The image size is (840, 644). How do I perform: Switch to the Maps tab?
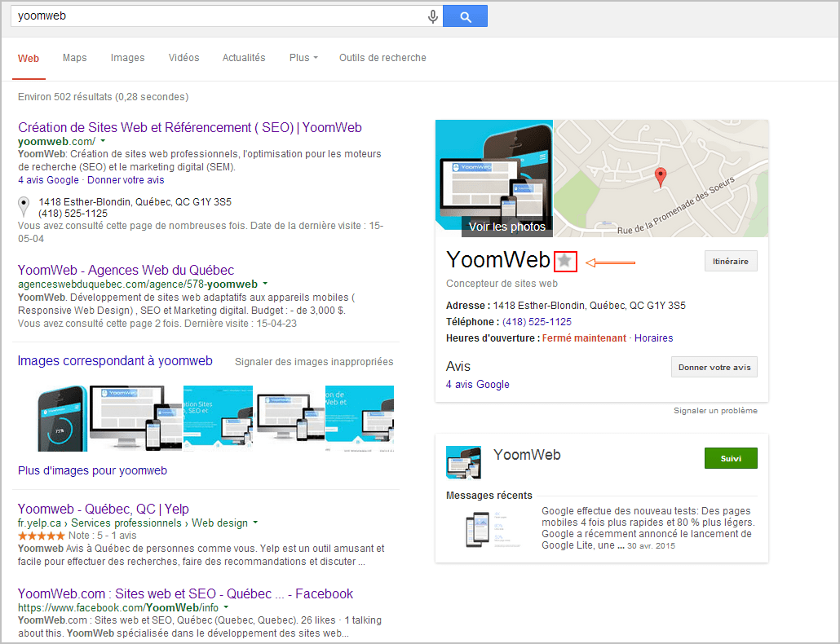point(74,58)
